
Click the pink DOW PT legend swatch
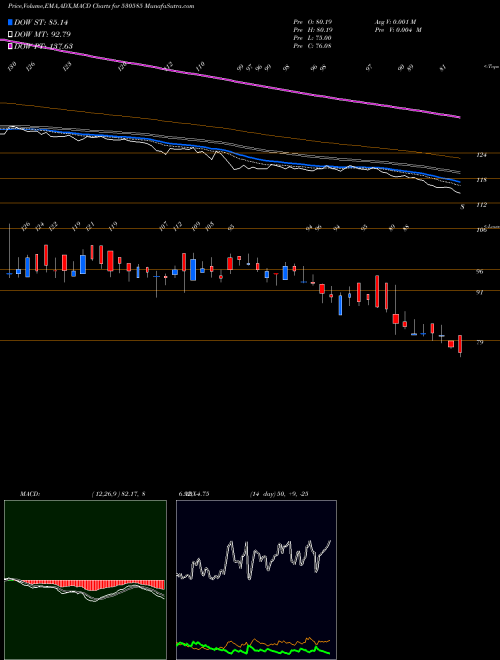pos(11,46)
